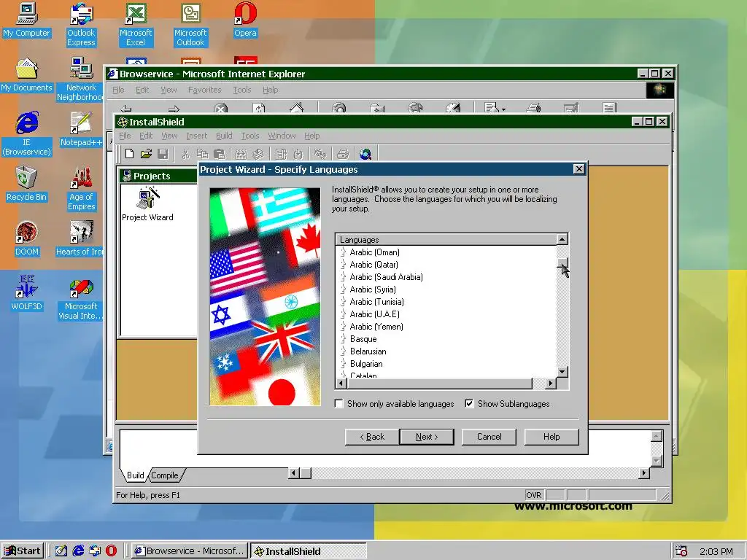
Task: Select the Outlook Express desktop icon
Action: (x=81, y=25)
